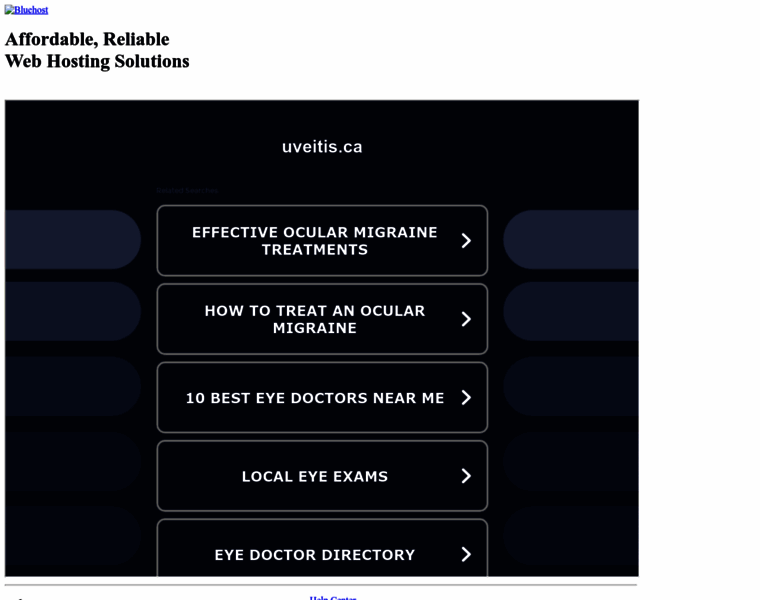Go to Eye Doctor Directory text
Image resolution: width=760 pixels, height=600 pixels.
[314, 554]
